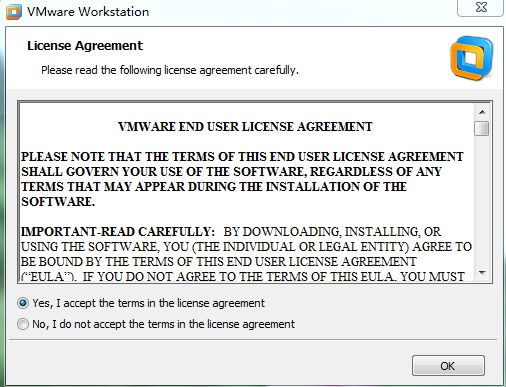Select No, I do not accept radio button
This screenshot has width=506, height=387.
23,324
